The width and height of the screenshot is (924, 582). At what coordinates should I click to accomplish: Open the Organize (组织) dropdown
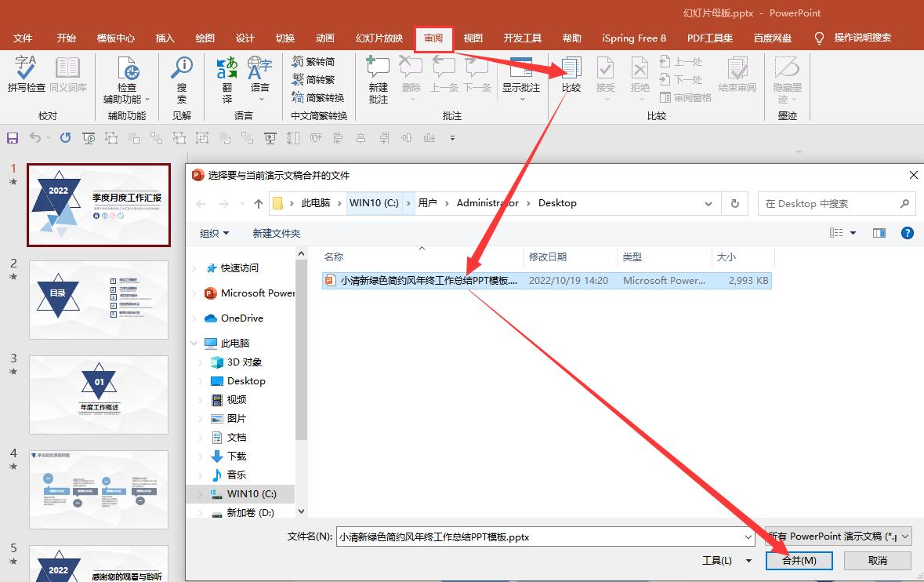[x=214, y=233]
